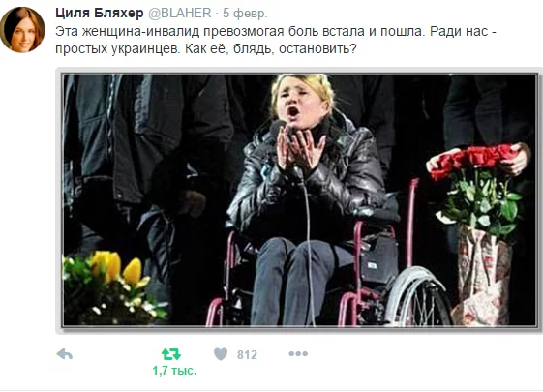Reply to the tweet using arrow icon
543x392 pixels.
[65, 354]
